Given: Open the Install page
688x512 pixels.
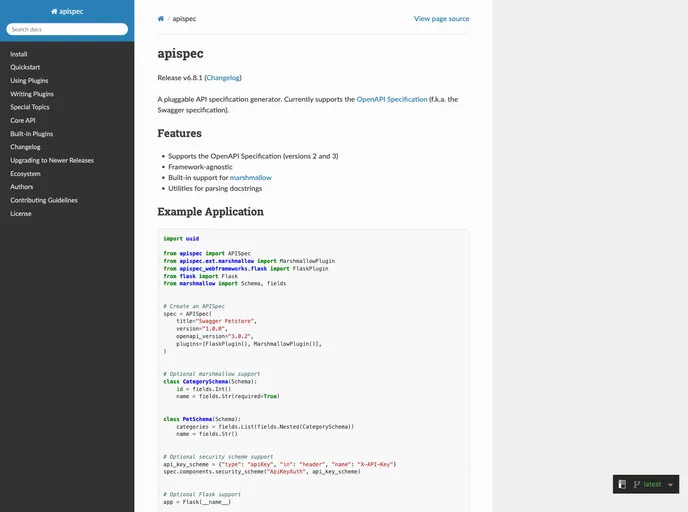Looking at the screenshot, I should (x=19, y=54).
